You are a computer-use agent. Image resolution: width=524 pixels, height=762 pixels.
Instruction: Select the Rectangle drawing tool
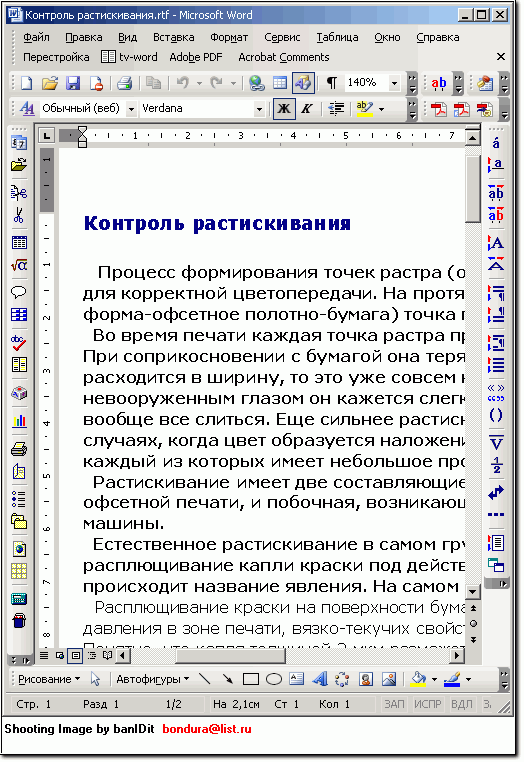[x=251, y=680]
